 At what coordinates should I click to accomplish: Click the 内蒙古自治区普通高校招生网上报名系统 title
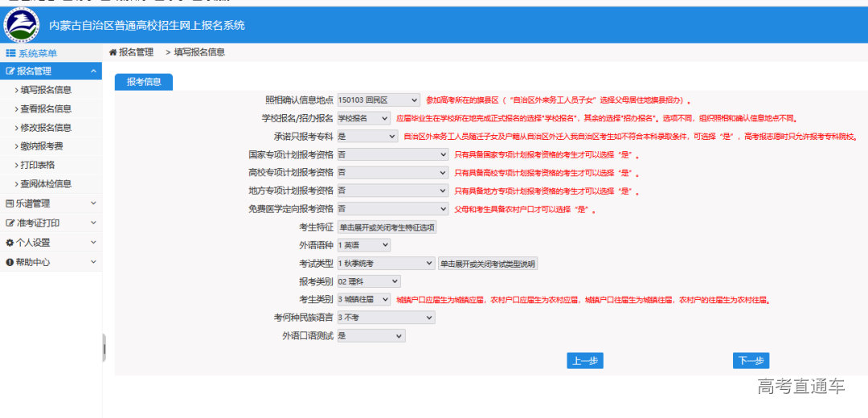147,26
